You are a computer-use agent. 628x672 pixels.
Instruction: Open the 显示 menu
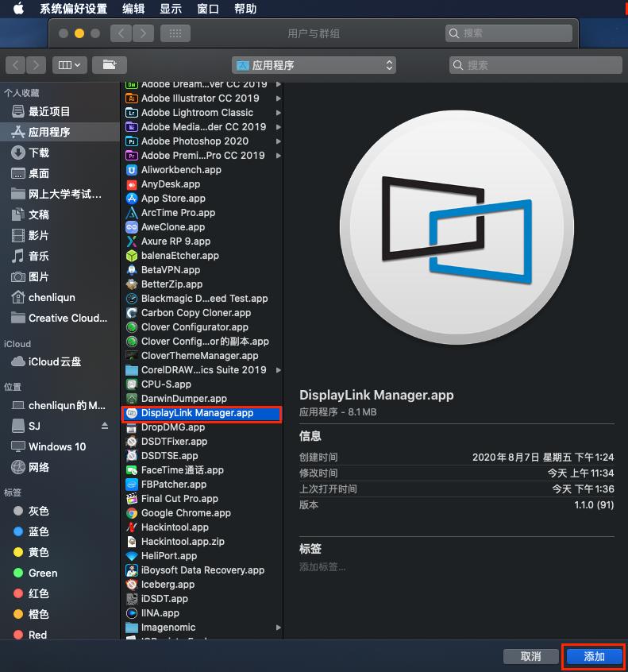click(171, 9)
